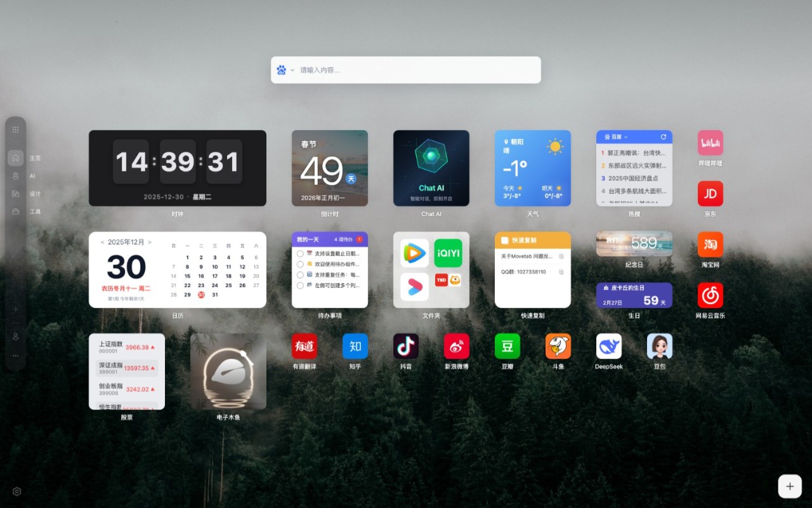Screen dimensions: 812x508
Task: Open the sidebar three-dots more icon
Action: [15, 356]
